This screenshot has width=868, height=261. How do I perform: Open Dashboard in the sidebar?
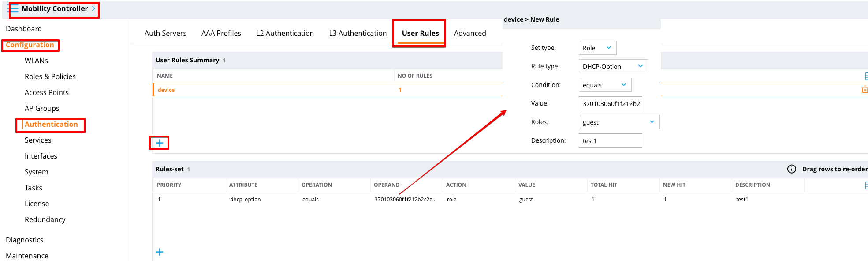tap(24, 29)
